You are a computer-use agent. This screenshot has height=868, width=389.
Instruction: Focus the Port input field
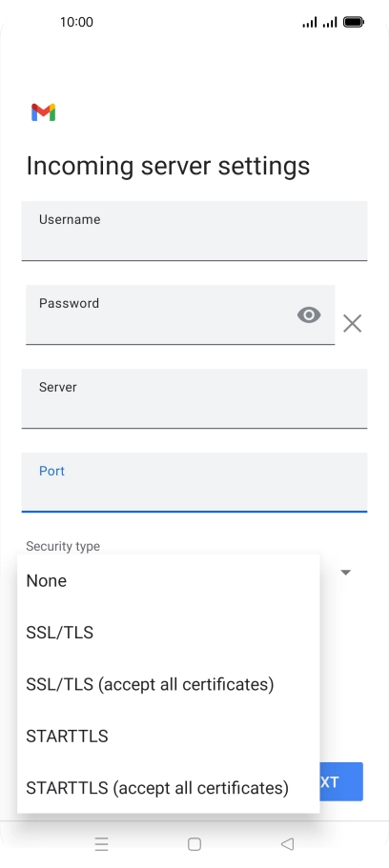coord(194,482)
